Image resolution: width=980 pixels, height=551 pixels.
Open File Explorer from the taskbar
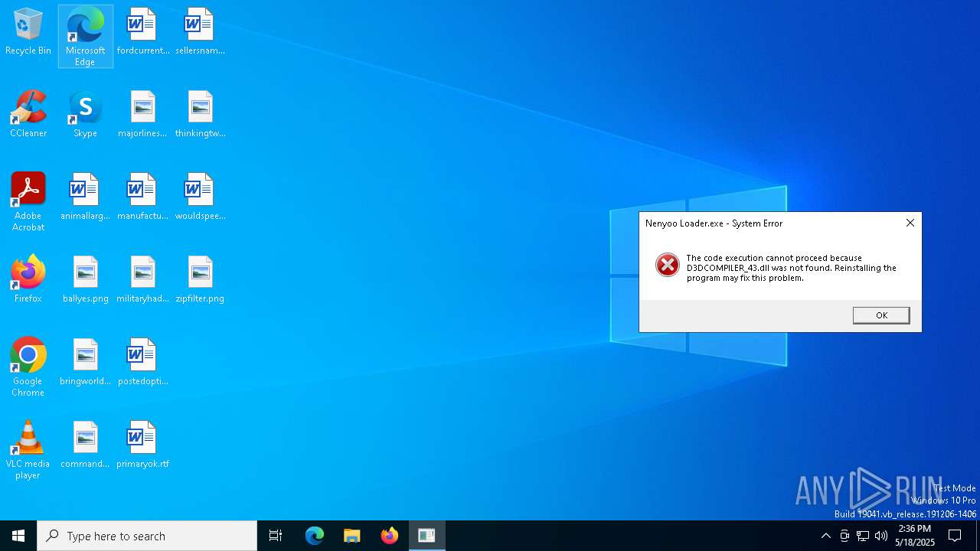pos(352,536)
